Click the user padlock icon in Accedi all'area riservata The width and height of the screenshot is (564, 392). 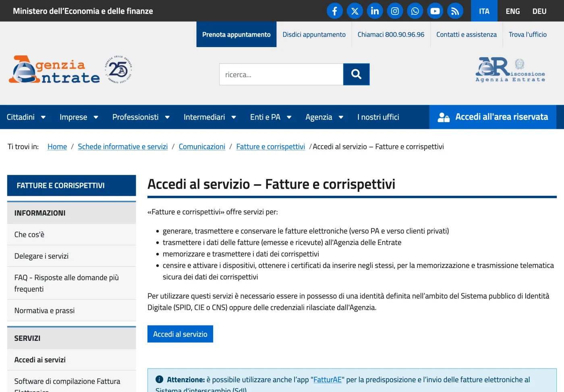(x=444, y=117)
